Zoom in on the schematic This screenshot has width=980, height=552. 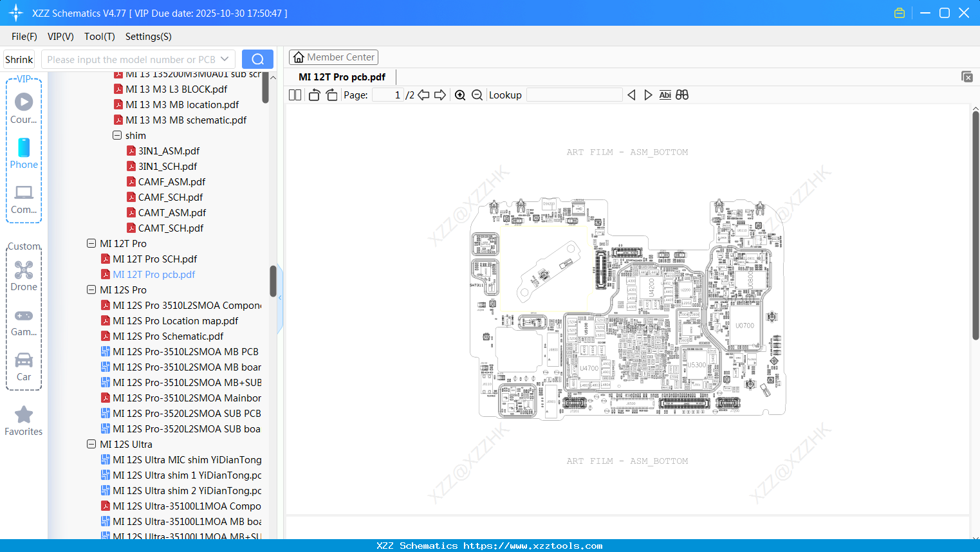(x=460, y=95)
